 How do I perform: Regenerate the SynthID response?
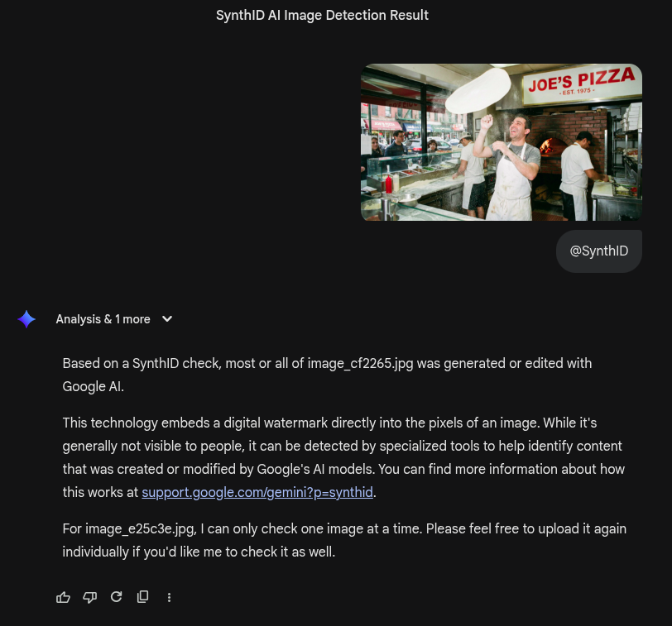click(x=116, y=596)
